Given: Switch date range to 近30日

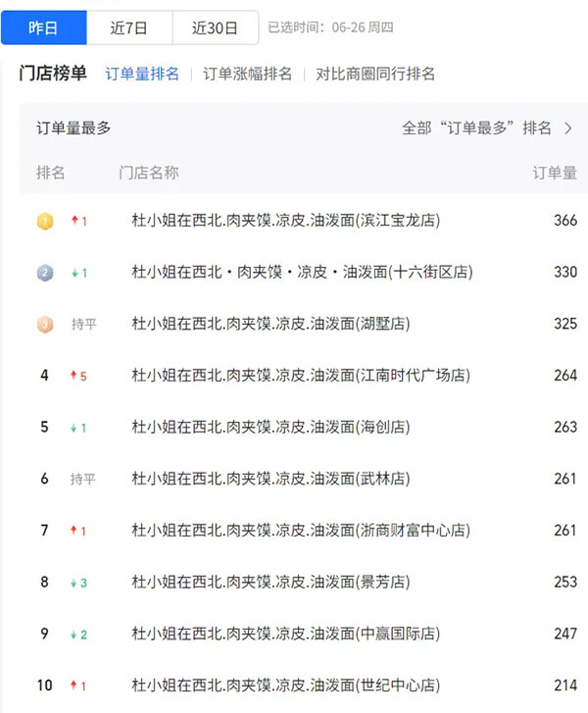Looking at the screenshot, I should pos(215,28).
